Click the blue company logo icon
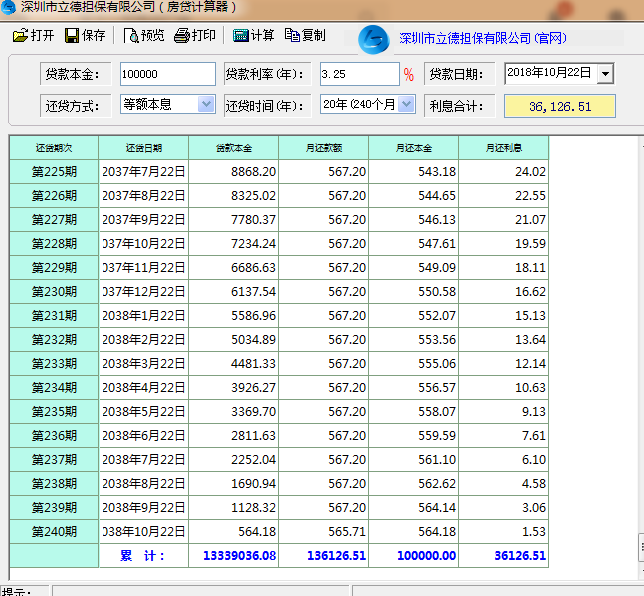The image size is (644, 596). coord(373,39)
